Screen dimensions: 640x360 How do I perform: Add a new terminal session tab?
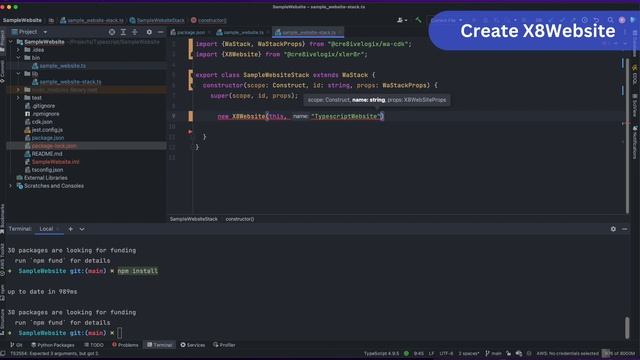point(71,229)
